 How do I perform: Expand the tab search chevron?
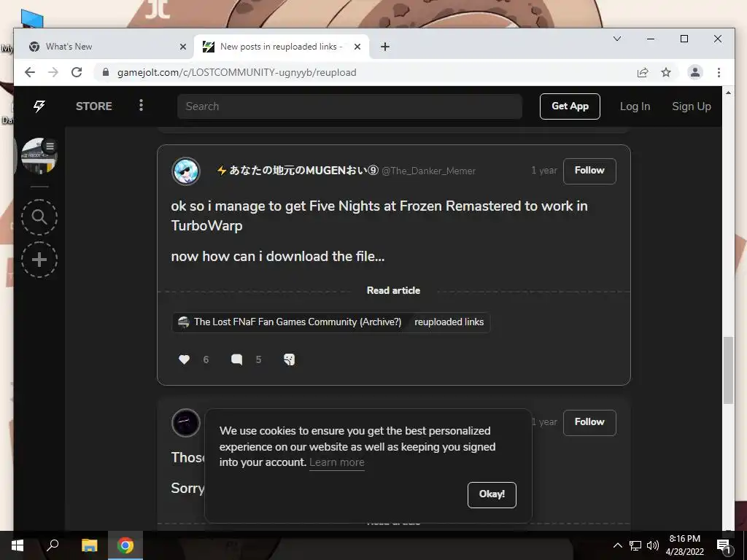coord(617,39)
